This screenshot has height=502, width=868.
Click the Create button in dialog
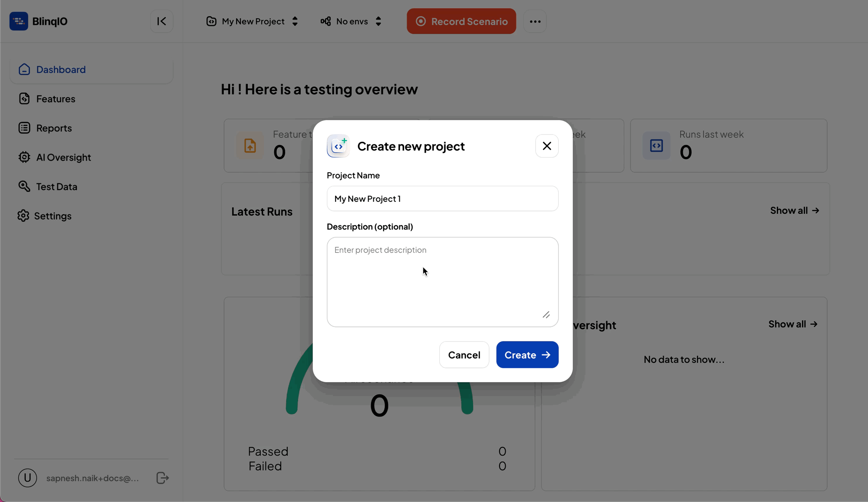[x=527, y=355]
